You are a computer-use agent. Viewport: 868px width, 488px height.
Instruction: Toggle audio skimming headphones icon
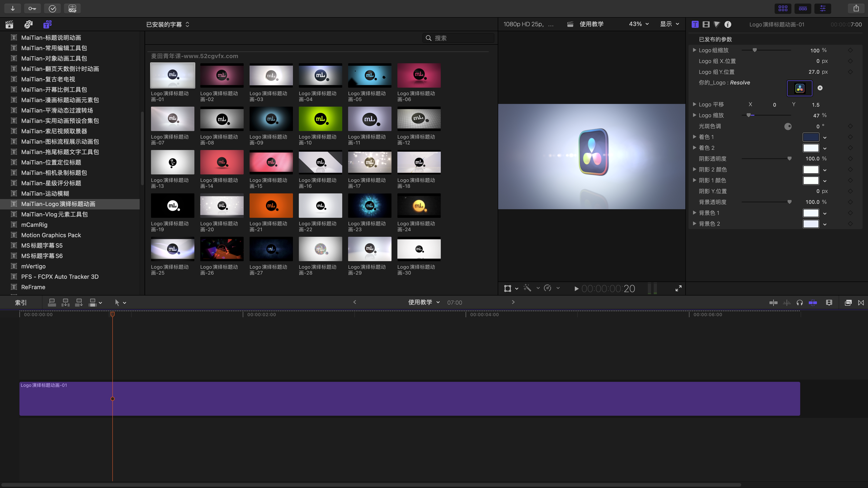click(x=800, y=303)
